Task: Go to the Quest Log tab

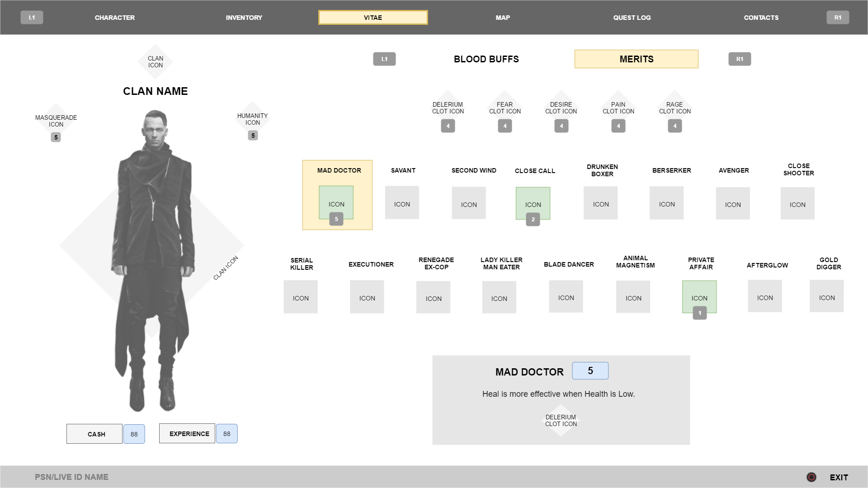Action: click(632, 18)
